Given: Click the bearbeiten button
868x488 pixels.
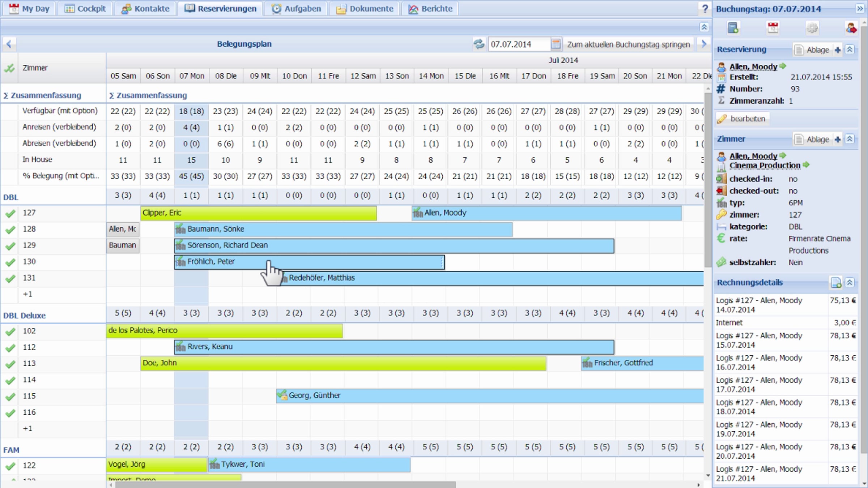Looking at the screenshot, I should (742, 119).
